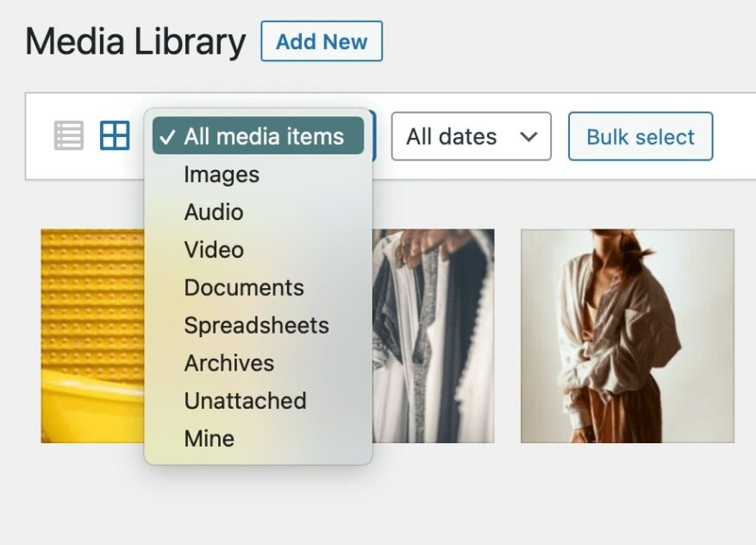The width and height of the screenshot is (756, 545).
Task: Select Archives from the dropdown options
Action: pos(228,363)
